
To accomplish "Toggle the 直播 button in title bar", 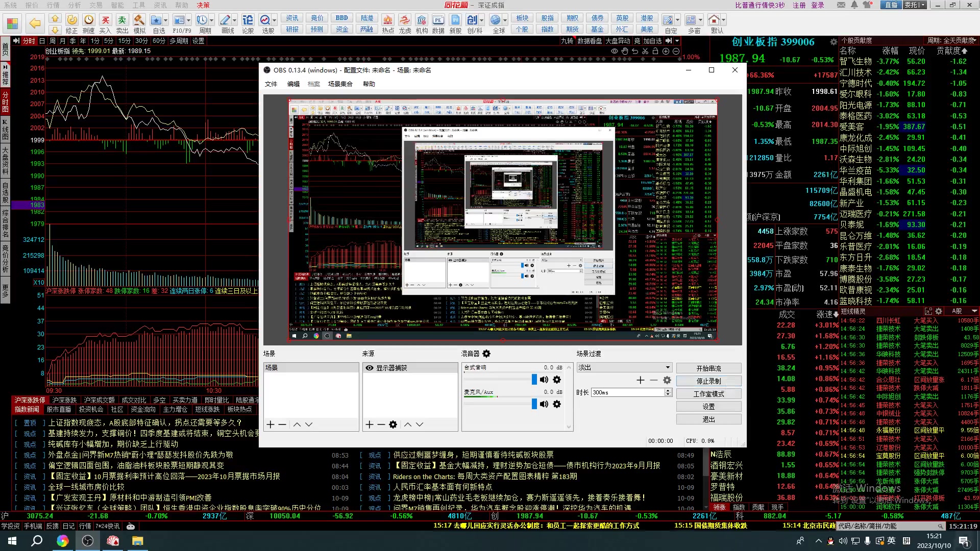I will pos(891,5).
